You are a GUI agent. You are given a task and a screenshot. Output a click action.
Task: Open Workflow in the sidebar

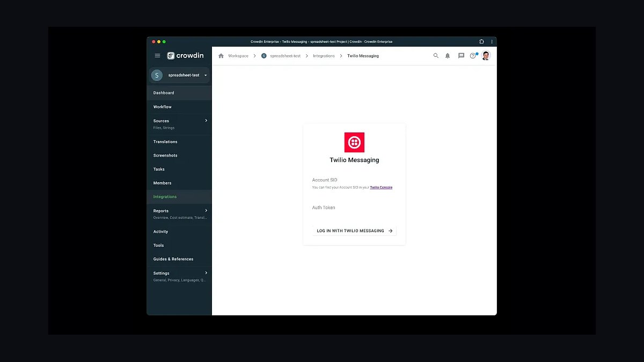(179, 107)
